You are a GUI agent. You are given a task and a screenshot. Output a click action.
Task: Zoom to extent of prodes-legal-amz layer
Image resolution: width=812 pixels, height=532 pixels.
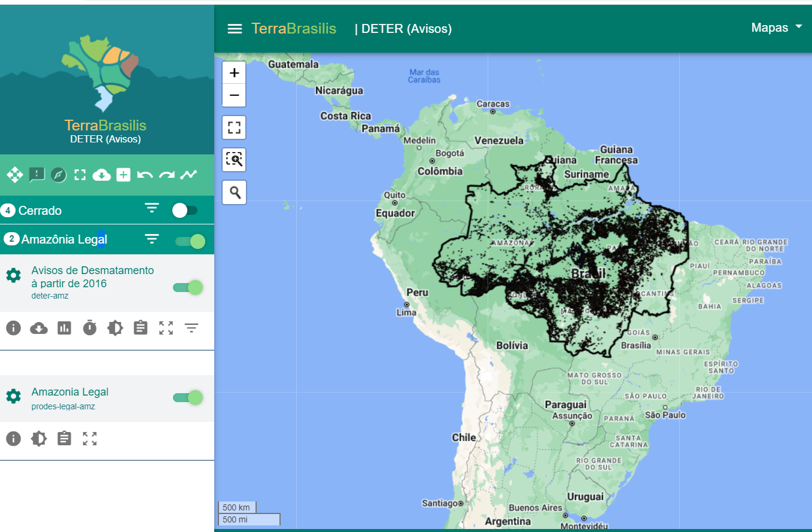click(90, 439)
